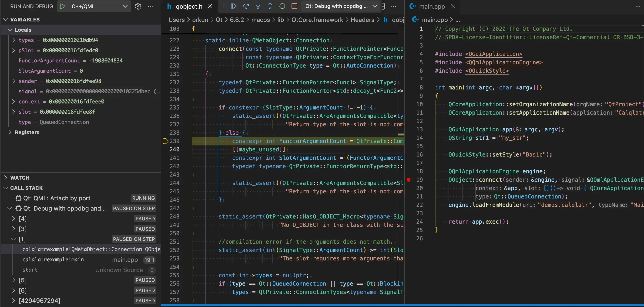The height and width of the screenshot is (307, 644).
Task: Click the Start Debugging play icon
Action: (x=63, y=6)
